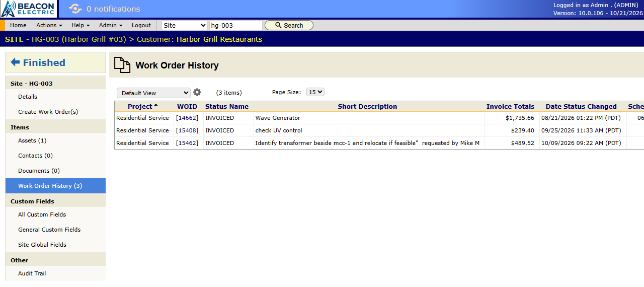Open Contacts (0) in sidebar
644x287 pixels.
35,156
